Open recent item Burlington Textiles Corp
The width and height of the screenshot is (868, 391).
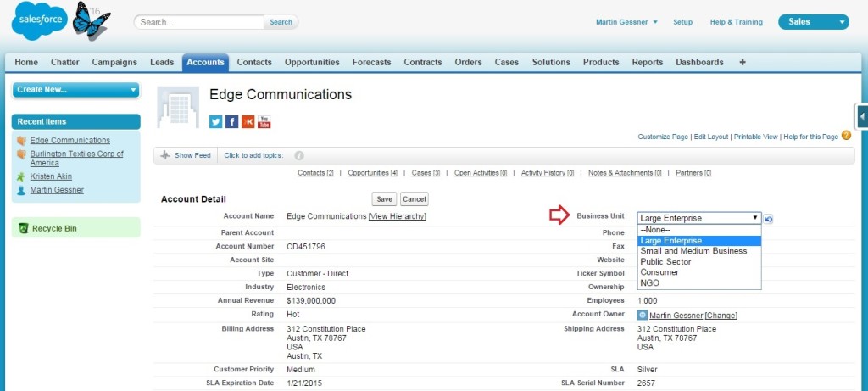77,159
